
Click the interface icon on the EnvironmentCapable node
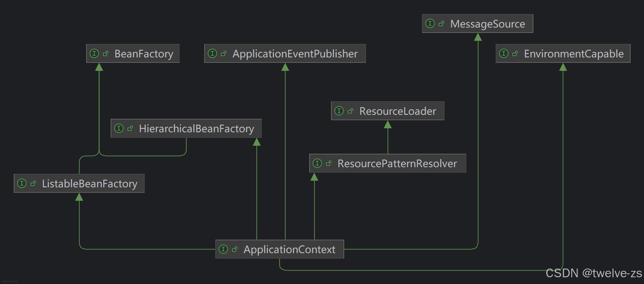[504, 53]
